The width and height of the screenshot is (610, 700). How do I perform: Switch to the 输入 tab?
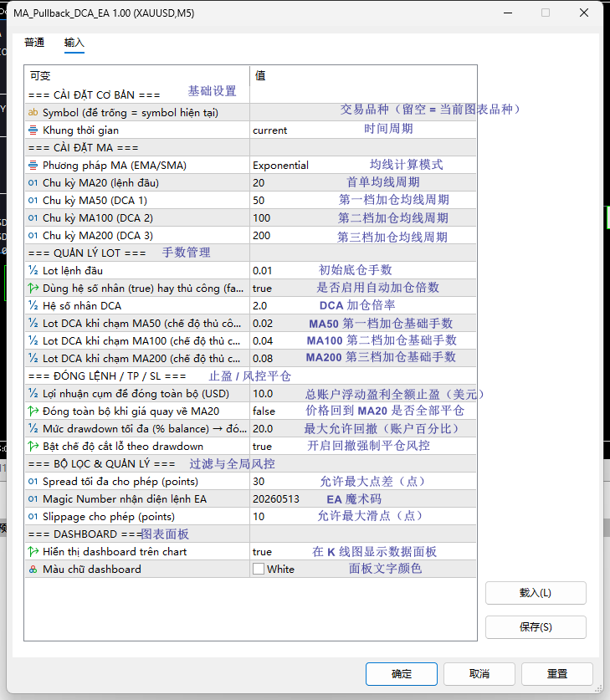point(74,43)
